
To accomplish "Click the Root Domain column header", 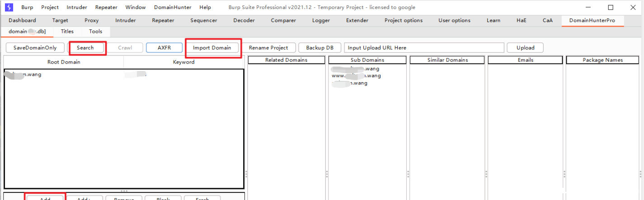I will point(64,62).
